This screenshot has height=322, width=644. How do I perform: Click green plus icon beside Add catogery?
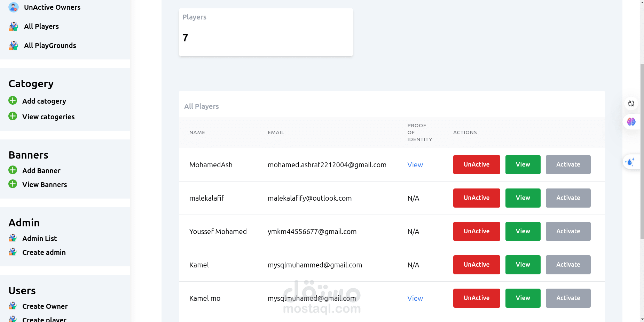(x=13, y=100)
